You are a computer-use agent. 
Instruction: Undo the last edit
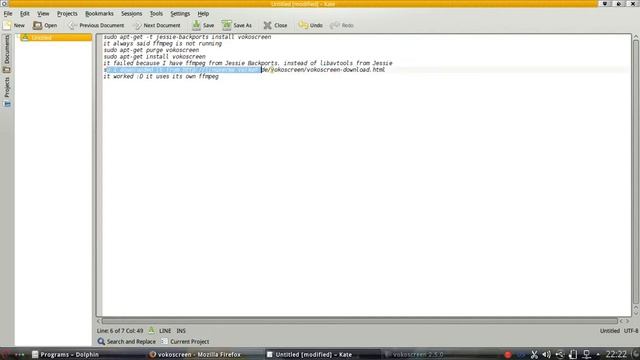pos(310,25)
